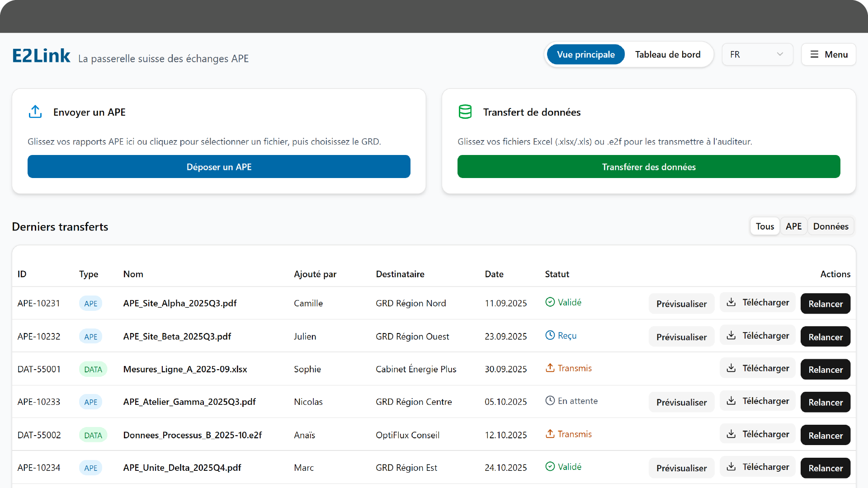Viewport: 868px width, 488px height.
Task: Click download icon in DAT-55002 row
Action: pyautogui.click(x=731, y=434)
